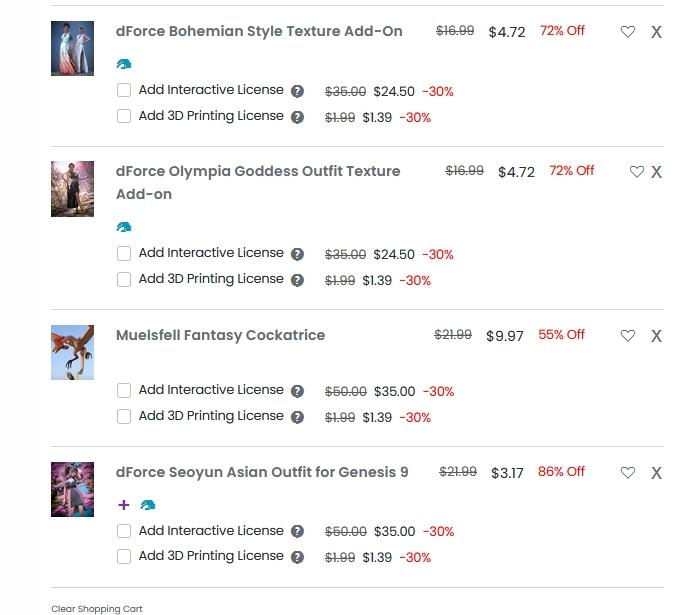698x615 pixels.
Task: Remove dForce Bohemian Style Texture Add-On from cart
Action: pyautogui.click(x=656, y=32)
